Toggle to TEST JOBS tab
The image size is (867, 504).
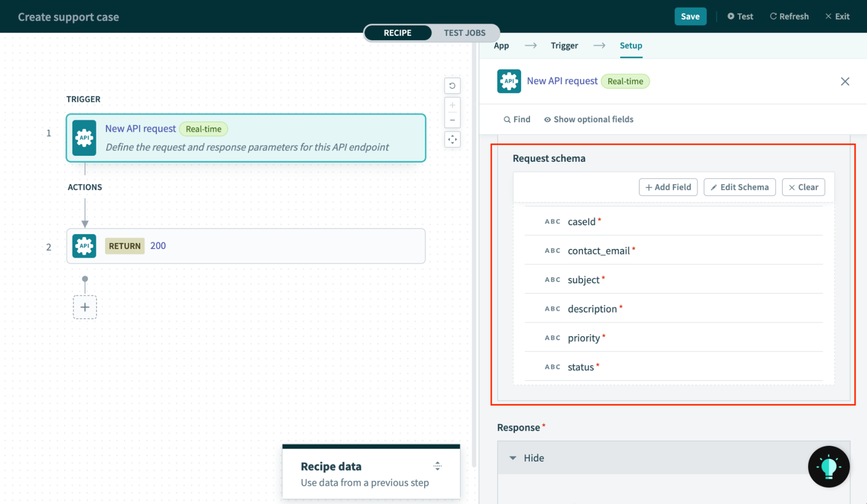coord(465,33)
